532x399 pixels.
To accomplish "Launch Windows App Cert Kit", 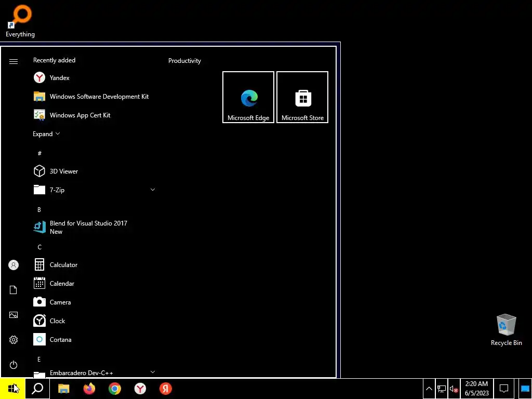I will pos(95,115).
